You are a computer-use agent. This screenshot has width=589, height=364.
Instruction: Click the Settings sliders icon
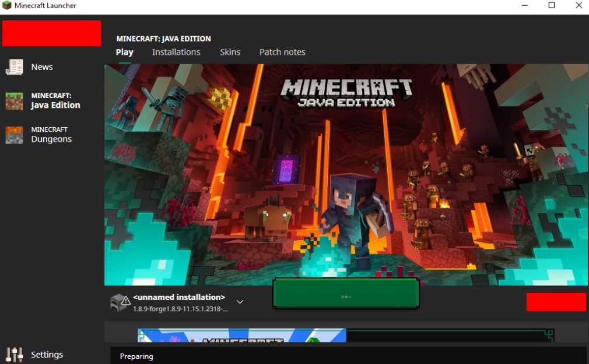pos(14,355)
